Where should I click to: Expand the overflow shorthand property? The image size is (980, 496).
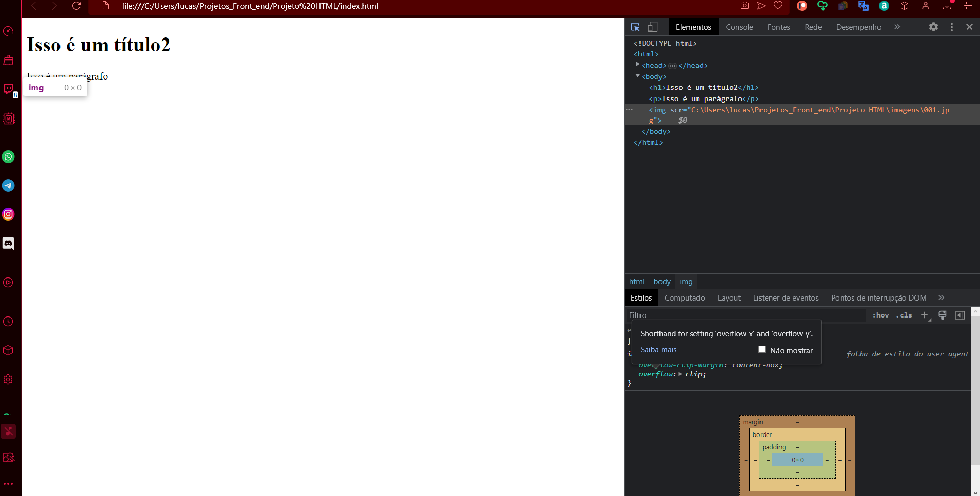point(681,374)
